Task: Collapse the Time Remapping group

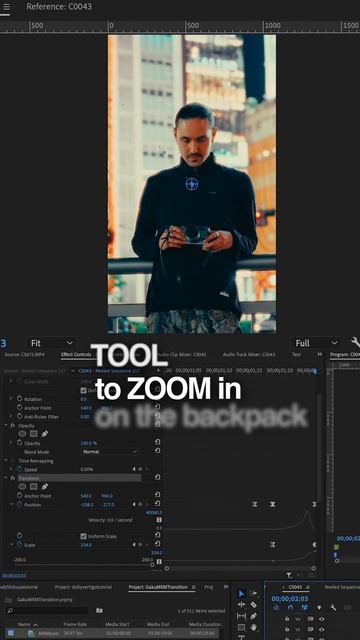Action: coord(6,460)
